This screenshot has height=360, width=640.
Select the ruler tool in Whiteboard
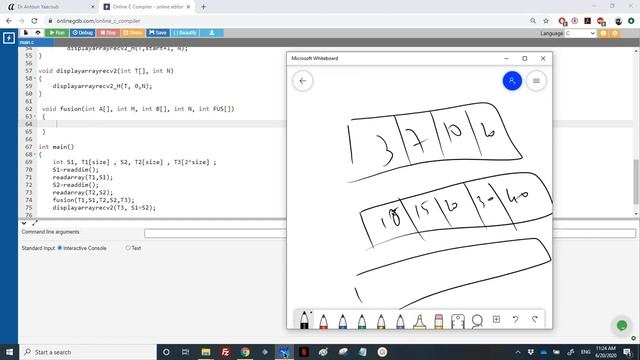pyautogui.click(x=458, y=321)
